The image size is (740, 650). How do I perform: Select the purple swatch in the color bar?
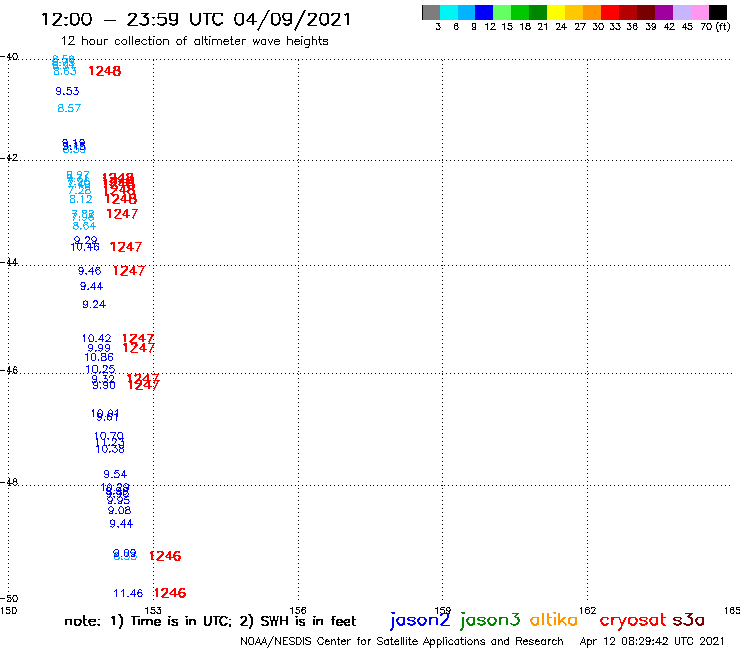pyautogui.click(x=664, y=12)
